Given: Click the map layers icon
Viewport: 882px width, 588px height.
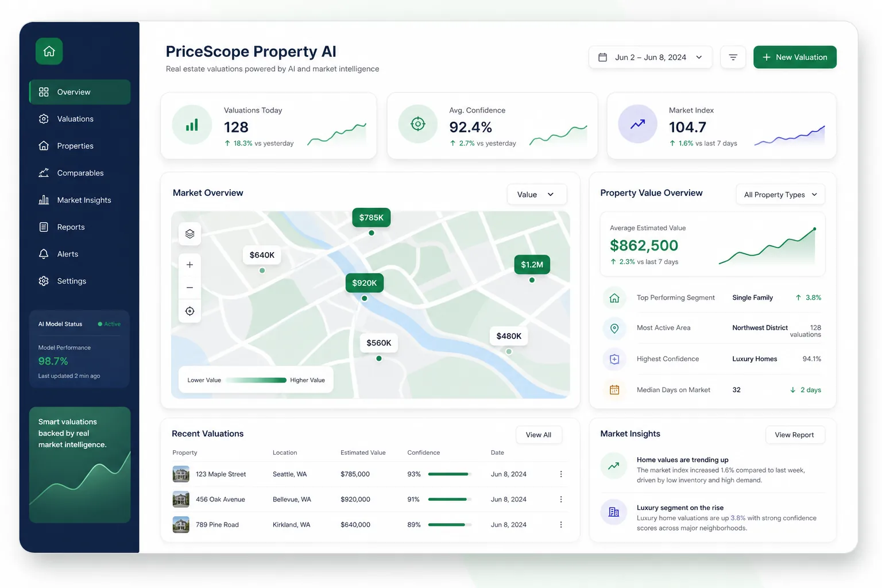Looking at the screenshot, I should 189,234.
